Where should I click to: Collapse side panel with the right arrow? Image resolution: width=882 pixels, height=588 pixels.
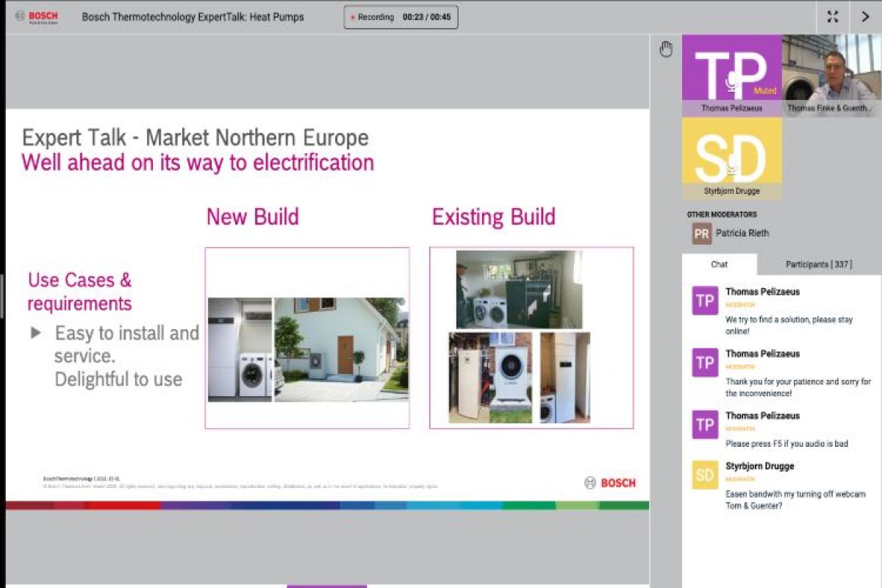(x=865, y=17)
